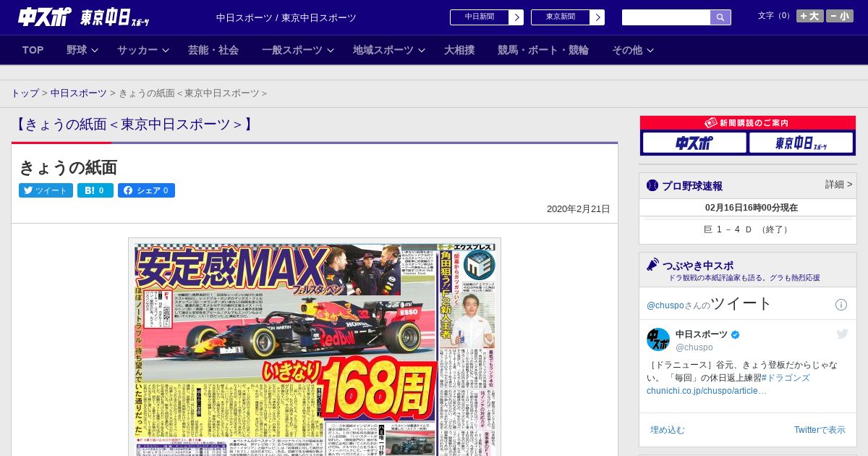Open the TOP menu item
Viewport: 868px width, 456px height.
tap(33, 50)
